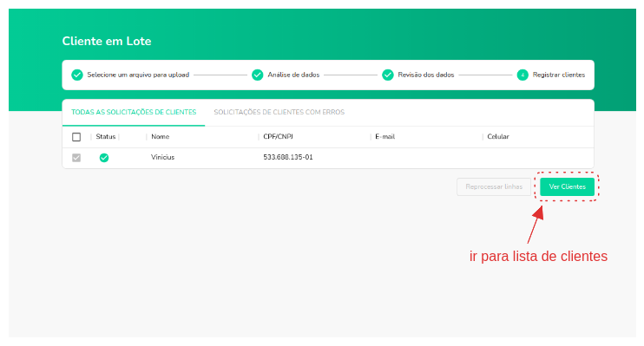The width and height of the screenshot is (644, 346).
Task: Toggle the checkbox in Vinicius row
Action: click(x=76, y=158)
